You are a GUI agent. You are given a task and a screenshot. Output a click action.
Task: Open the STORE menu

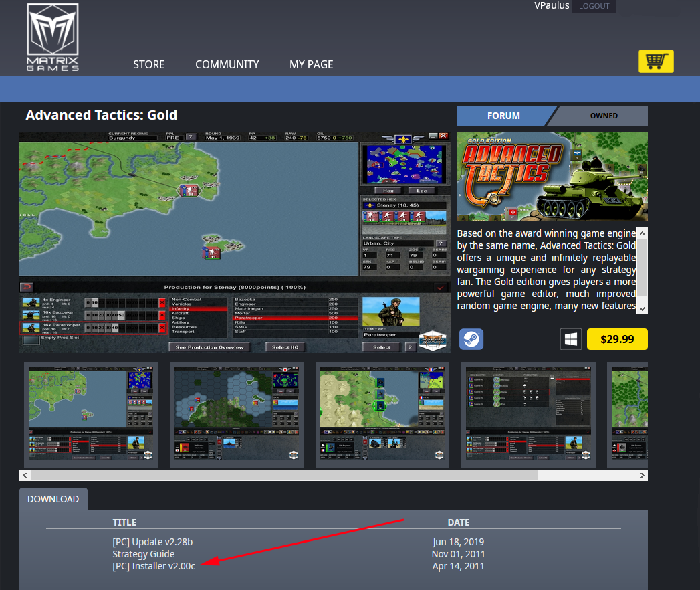point(148,64)
